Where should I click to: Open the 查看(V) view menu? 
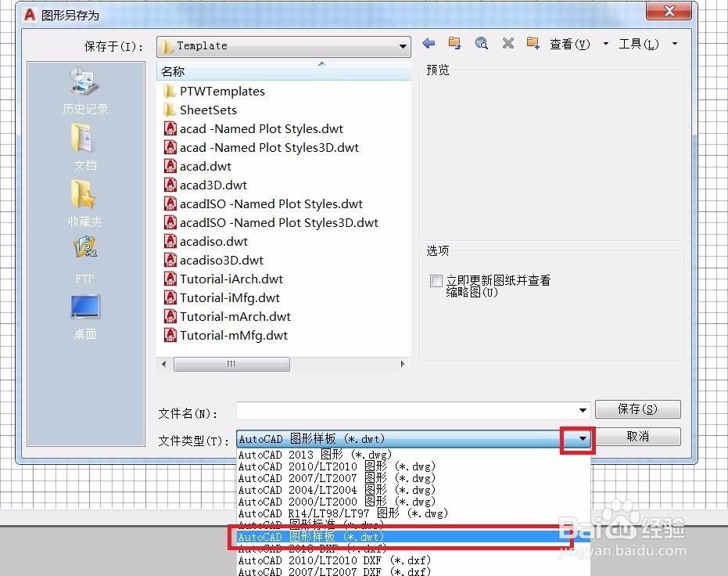[570, 44]
